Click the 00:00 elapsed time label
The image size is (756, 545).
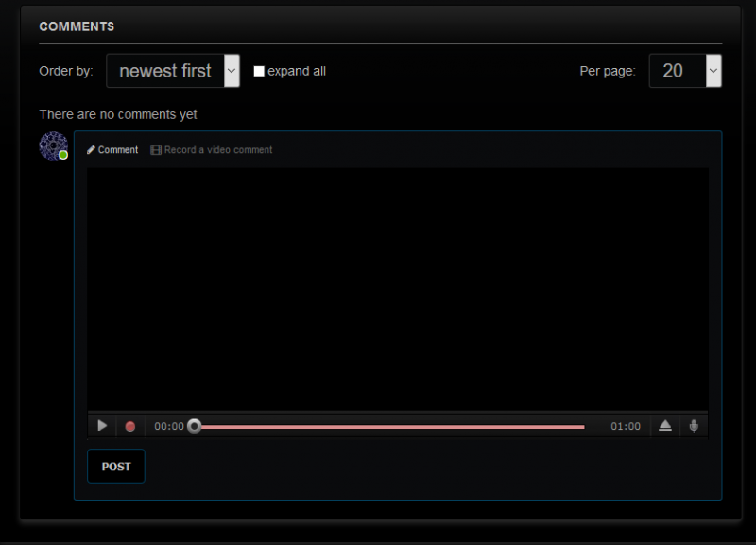(x=169, y=426)
